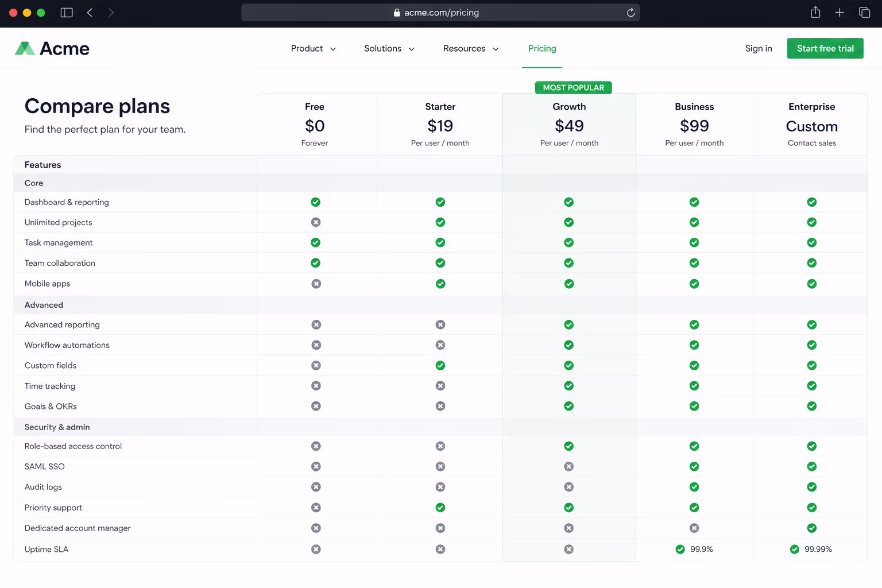The image size is (882, 588).
Task: Click Growth plan Role-based access control checkmark
Action: point(569,446)
